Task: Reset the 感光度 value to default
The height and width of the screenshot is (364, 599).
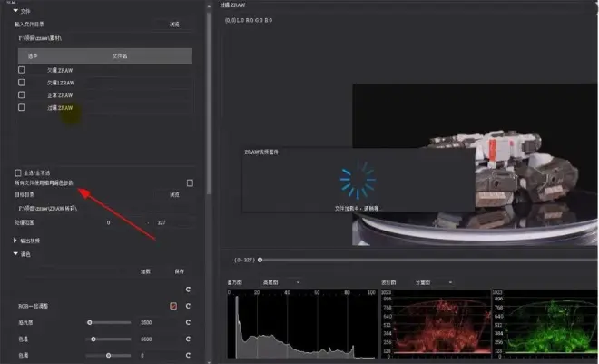Action: tap(188, 322)
